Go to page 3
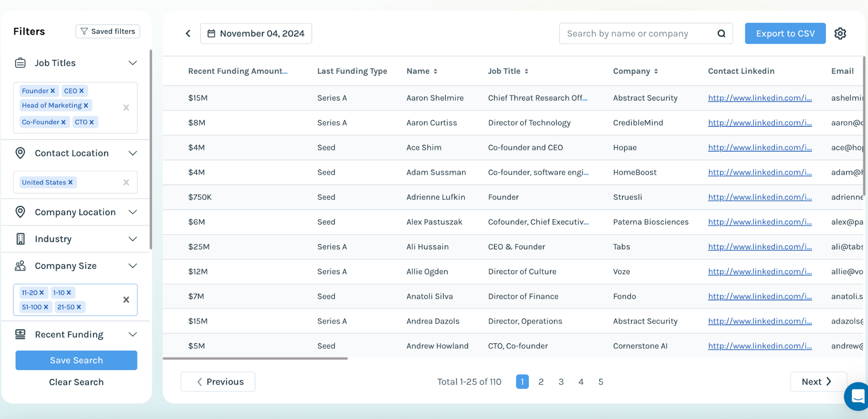The width and height of the screenshot is (868, 419). [561, 382]
